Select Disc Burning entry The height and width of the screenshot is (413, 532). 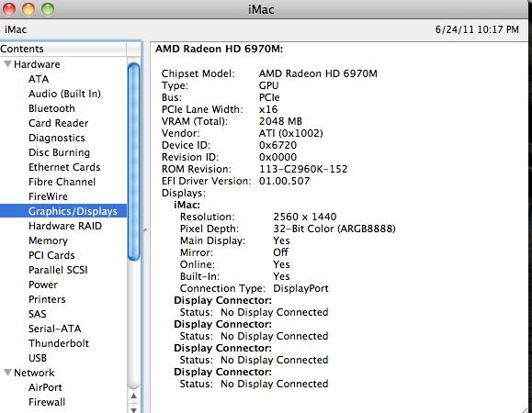(x=59, y=152)
